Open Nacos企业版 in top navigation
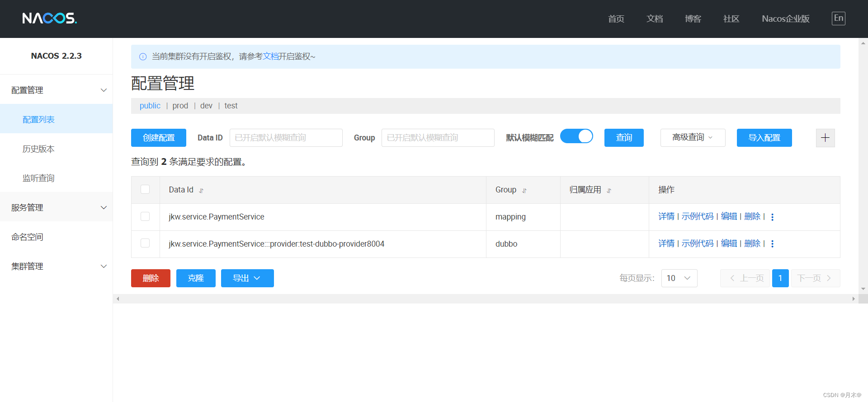868x402 pixels. pos(786,19)
